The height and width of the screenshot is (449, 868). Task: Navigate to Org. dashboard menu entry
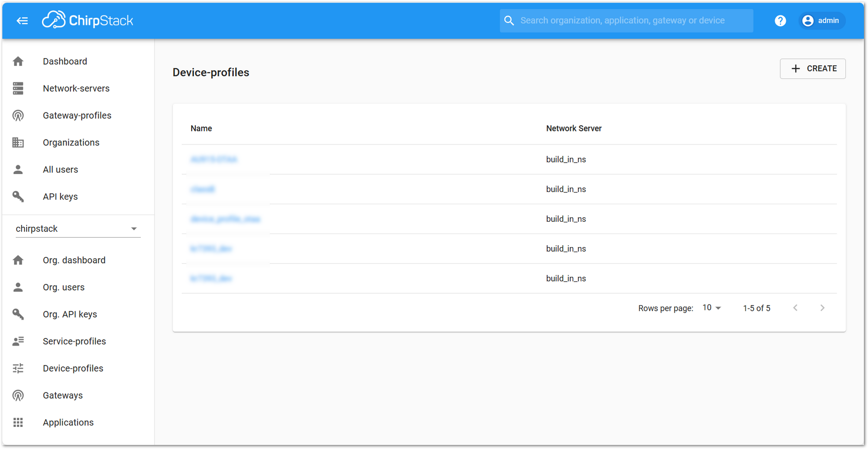click(x=74, y=260)
